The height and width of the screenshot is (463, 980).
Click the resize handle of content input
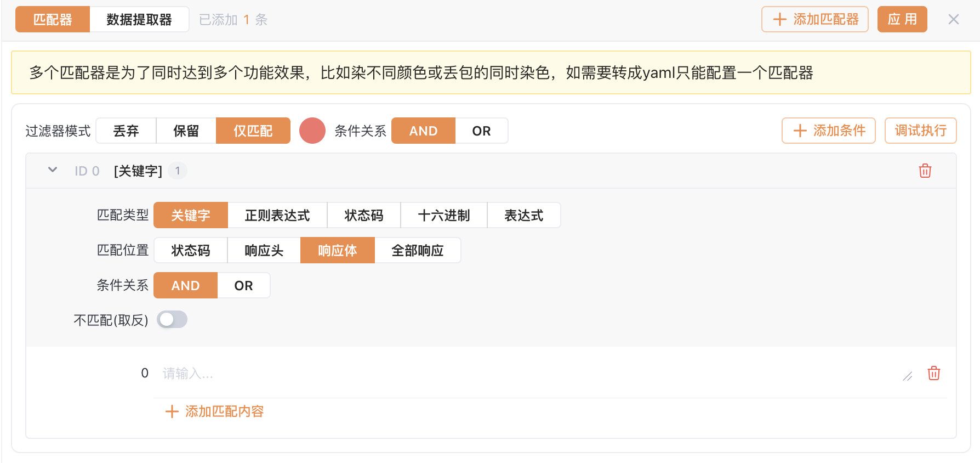point(908,376)
